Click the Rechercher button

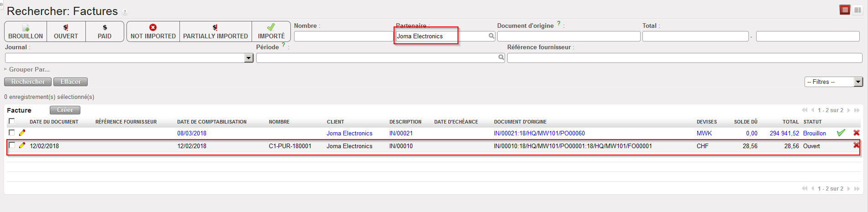tap(28, 82)
